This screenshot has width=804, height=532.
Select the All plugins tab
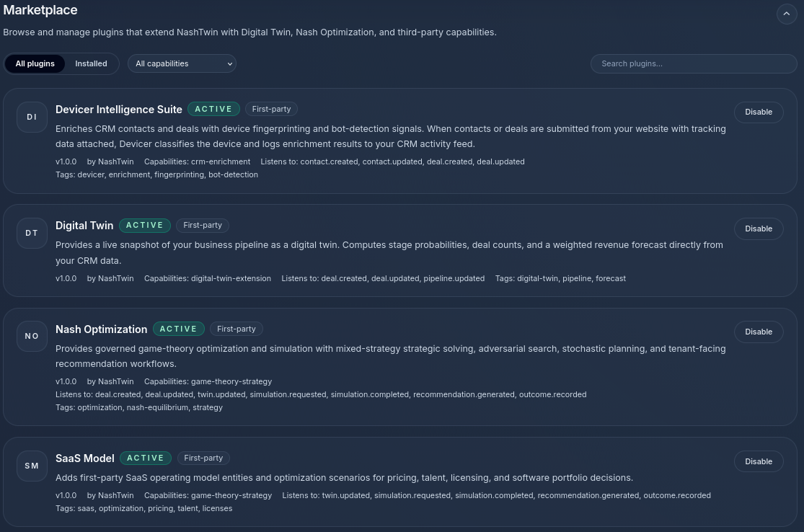click(35, 63)
